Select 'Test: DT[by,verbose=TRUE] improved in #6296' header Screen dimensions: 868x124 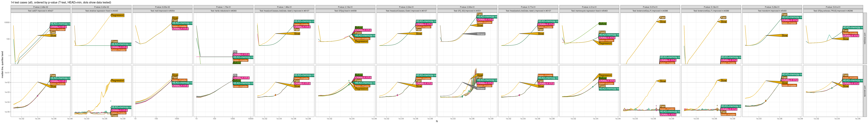pos(833,11)
